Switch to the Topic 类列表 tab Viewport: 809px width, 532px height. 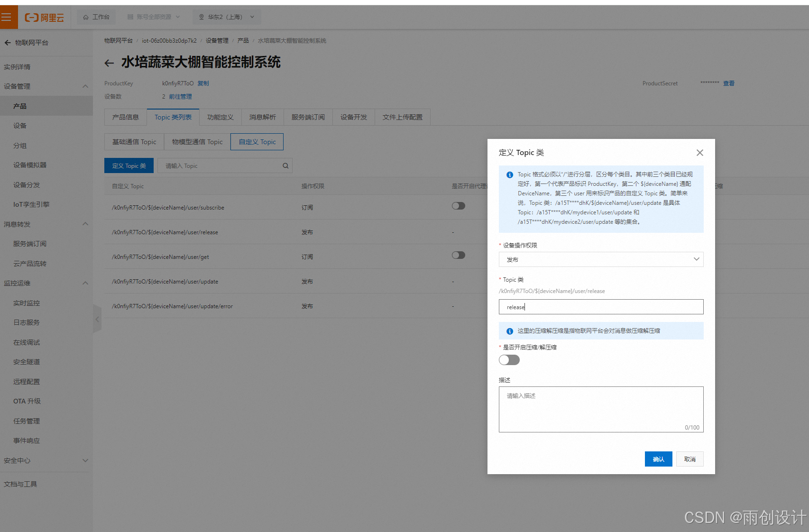point(173,117)
